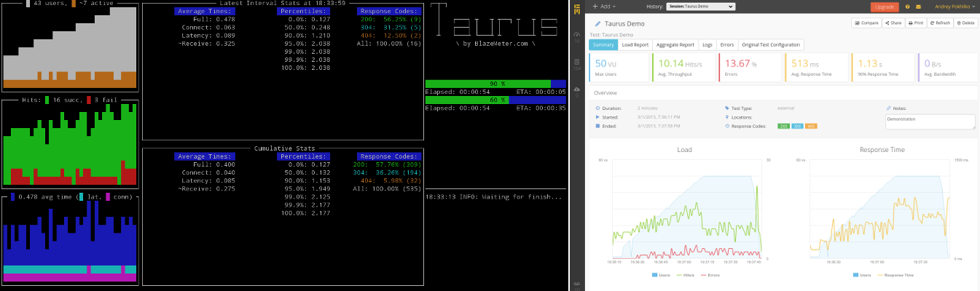Click the 10.14 Hits/s throughput card
The width and height of the screenshot is (980, 291).
685,67
